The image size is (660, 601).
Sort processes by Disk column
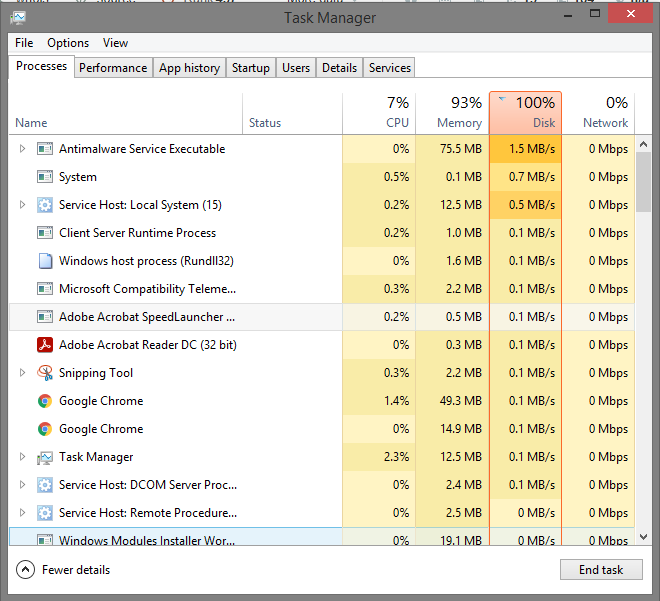525,114
